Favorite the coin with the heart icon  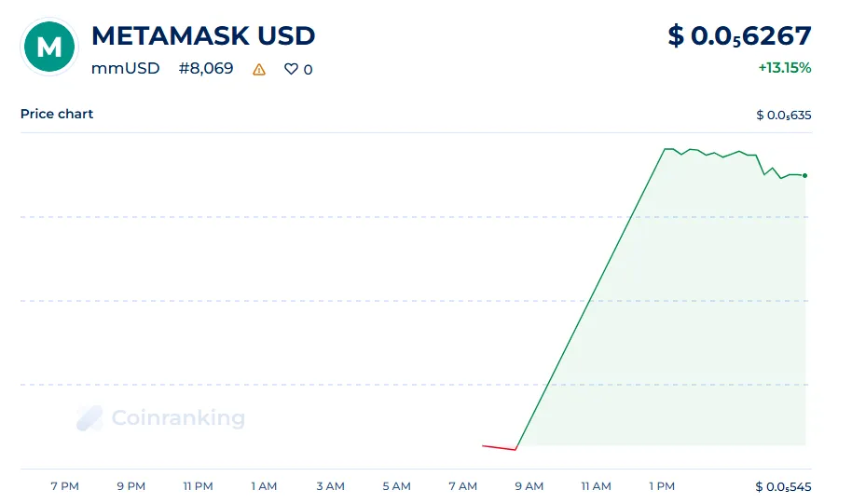[291, 69]
